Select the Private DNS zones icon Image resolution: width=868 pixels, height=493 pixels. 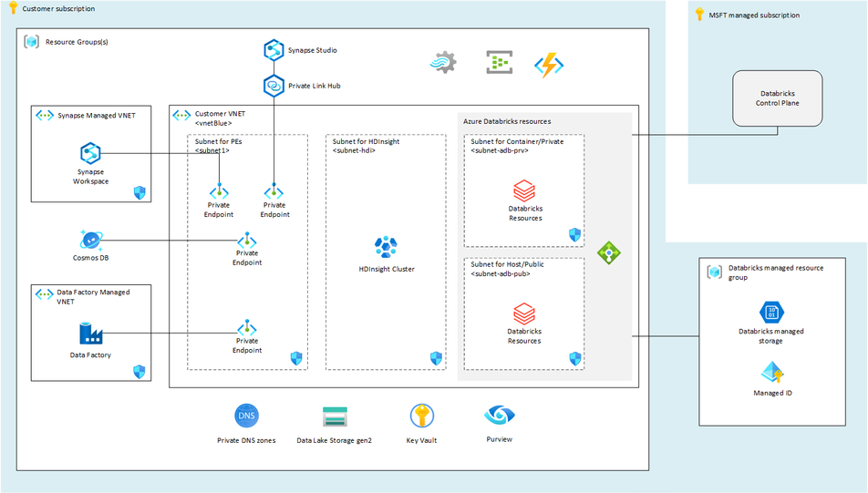(x=246, y=416)
